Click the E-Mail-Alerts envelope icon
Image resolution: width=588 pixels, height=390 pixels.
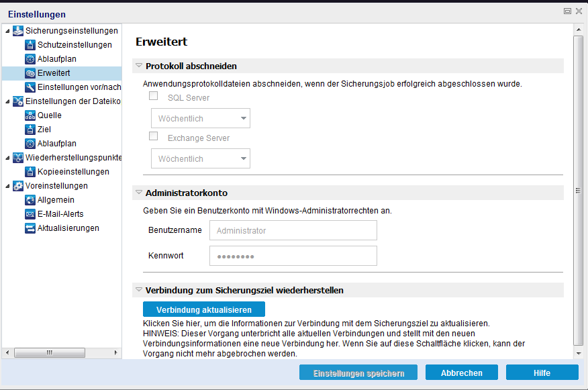coord(30,214)
